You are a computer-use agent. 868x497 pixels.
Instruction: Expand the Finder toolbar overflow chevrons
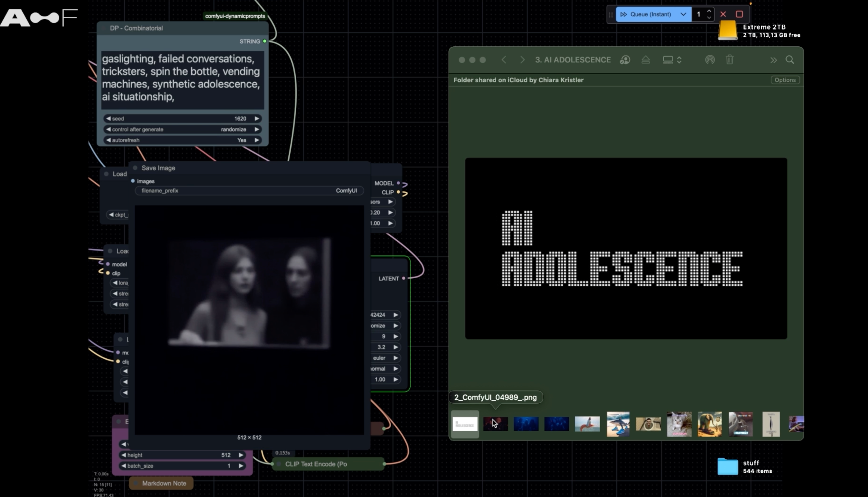coord(773,60)
